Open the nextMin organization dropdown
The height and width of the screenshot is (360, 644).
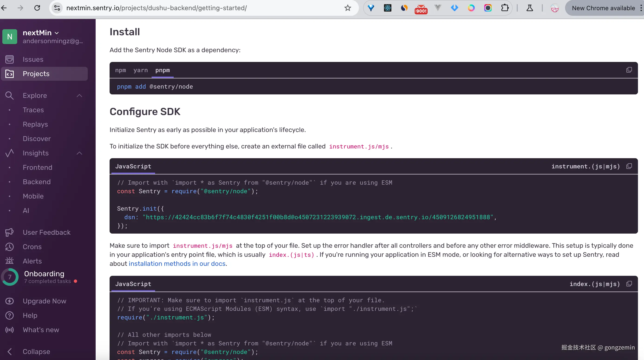(x=41, y=33)
